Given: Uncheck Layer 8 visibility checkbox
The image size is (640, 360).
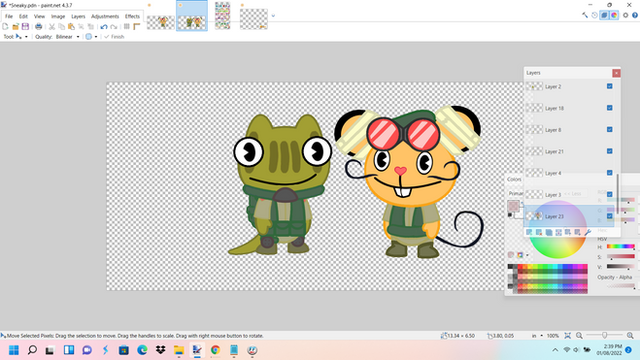Looking at the screenshot, I should point(609,129).
